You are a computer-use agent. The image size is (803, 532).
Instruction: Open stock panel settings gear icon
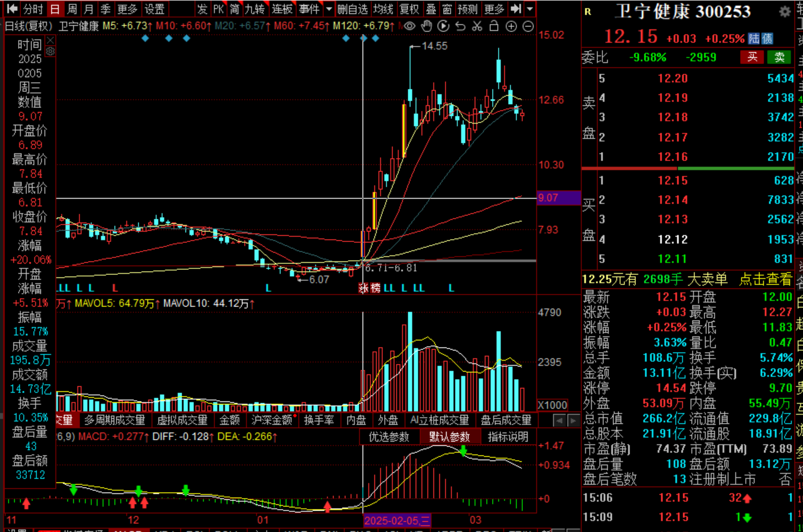click(784, 11)
